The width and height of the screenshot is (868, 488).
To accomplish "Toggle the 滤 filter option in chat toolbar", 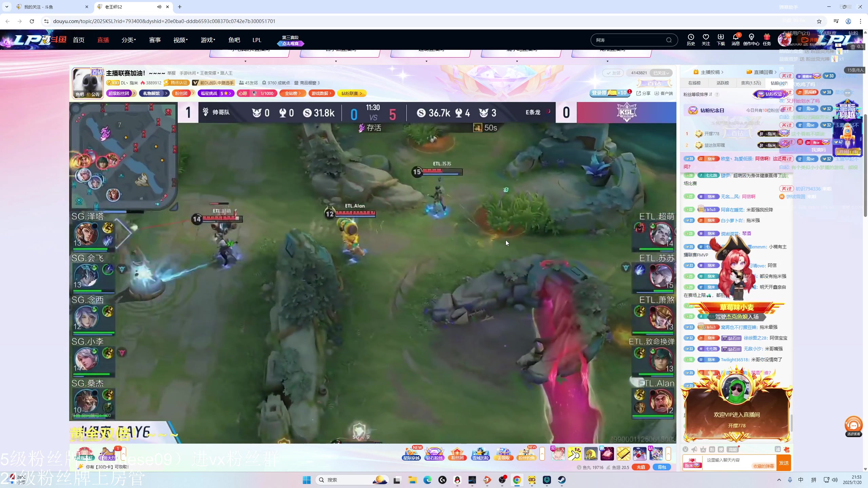I will click(x=778, y=449).
